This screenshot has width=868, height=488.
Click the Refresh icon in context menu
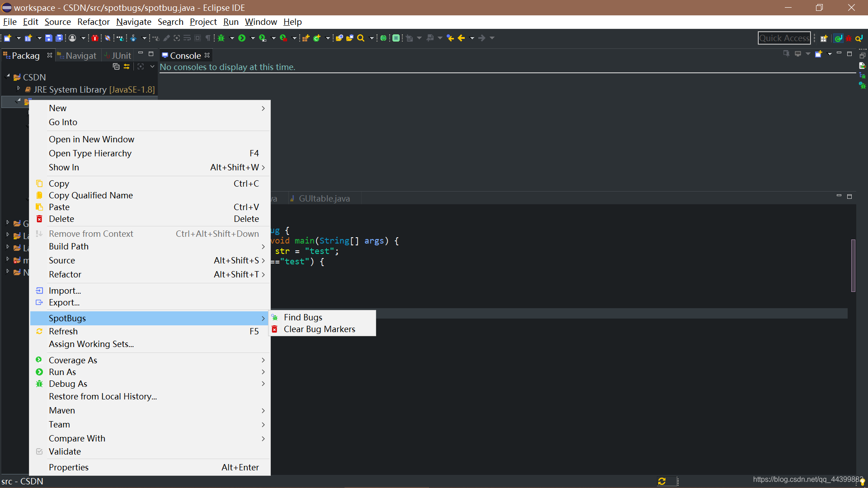(x=39, y=331)
